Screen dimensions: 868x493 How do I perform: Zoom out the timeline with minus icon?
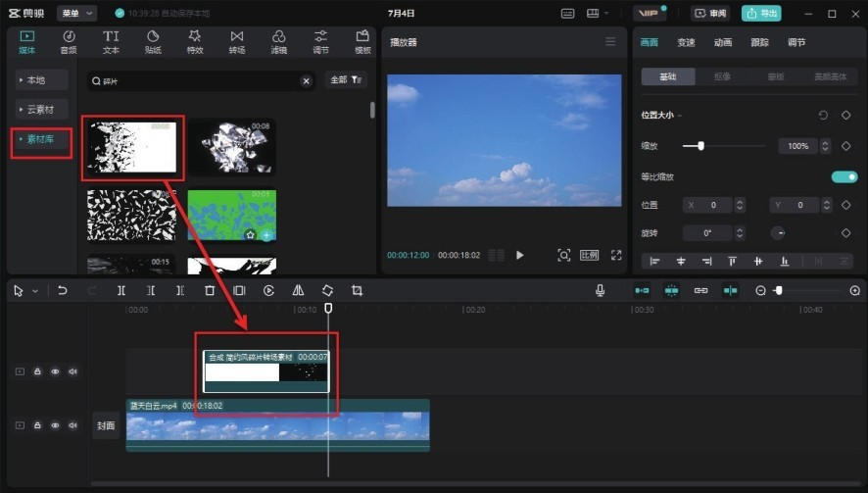coord(760,290)
